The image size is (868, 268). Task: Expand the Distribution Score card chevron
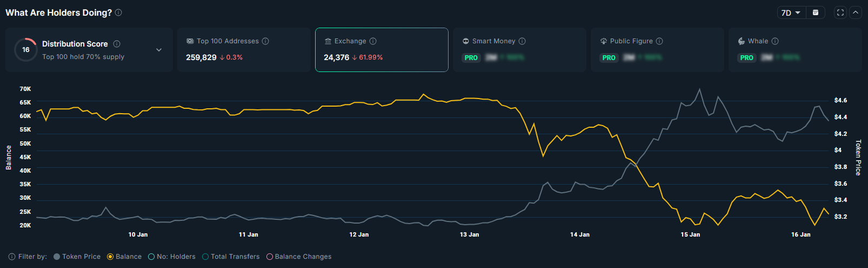coord(159,50)
